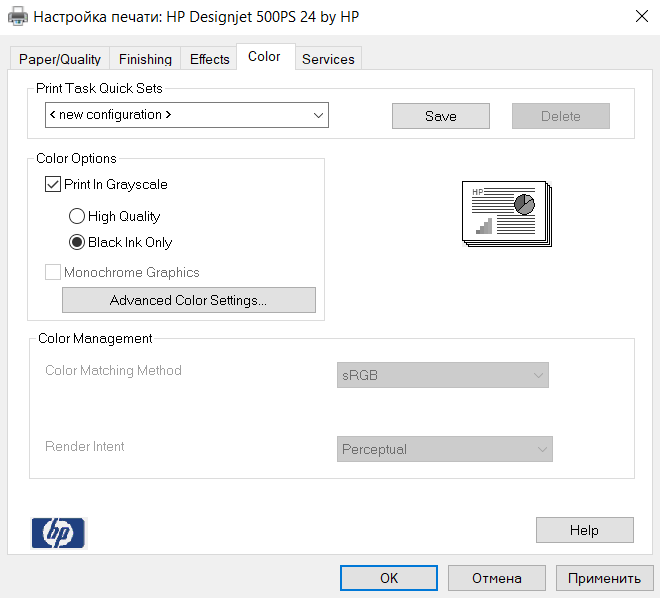Click the Отмена button
660x598 pixels.
(x=497, y=578)
